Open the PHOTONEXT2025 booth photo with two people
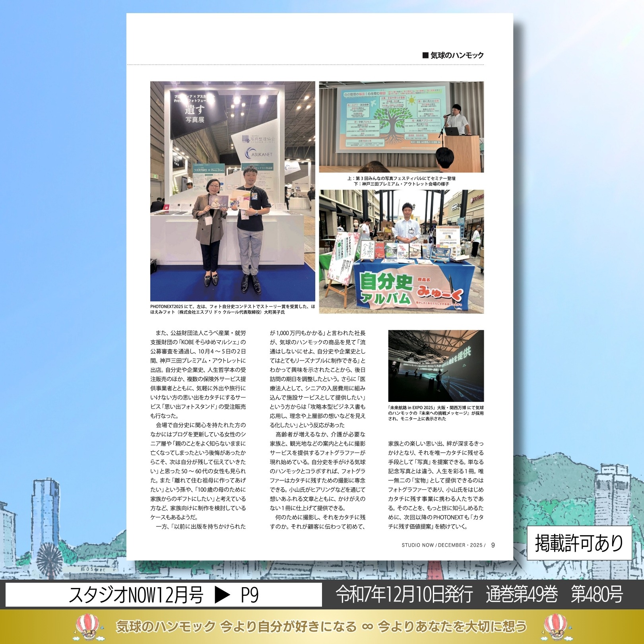 [233, 191]
